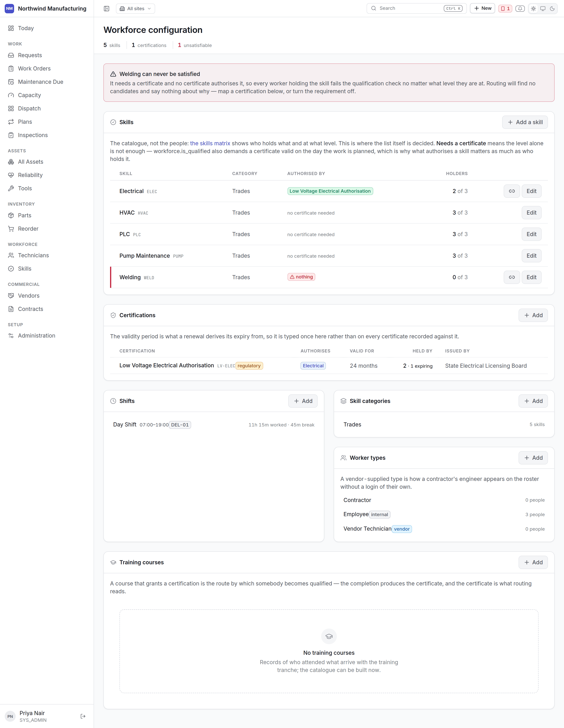Follow the skills matrix link
Image resolution: width=564 pixels, height=728 pixels.
point(210,143)
